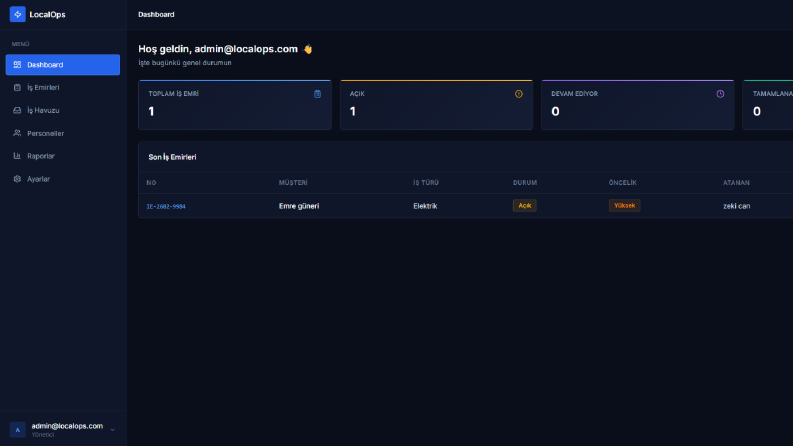Click the DURUM column header
Viewport: 793px width, 446px height.
click(525, 183)
